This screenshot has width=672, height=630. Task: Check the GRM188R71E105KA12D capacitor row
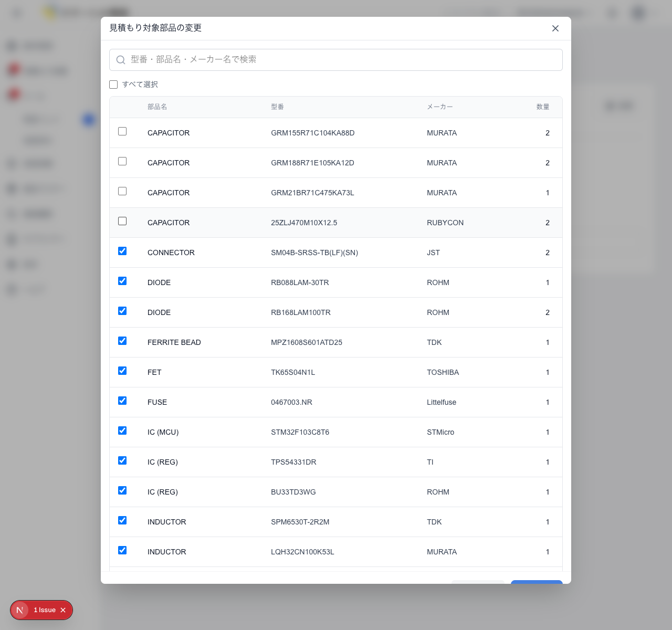(x=122, y=161)
